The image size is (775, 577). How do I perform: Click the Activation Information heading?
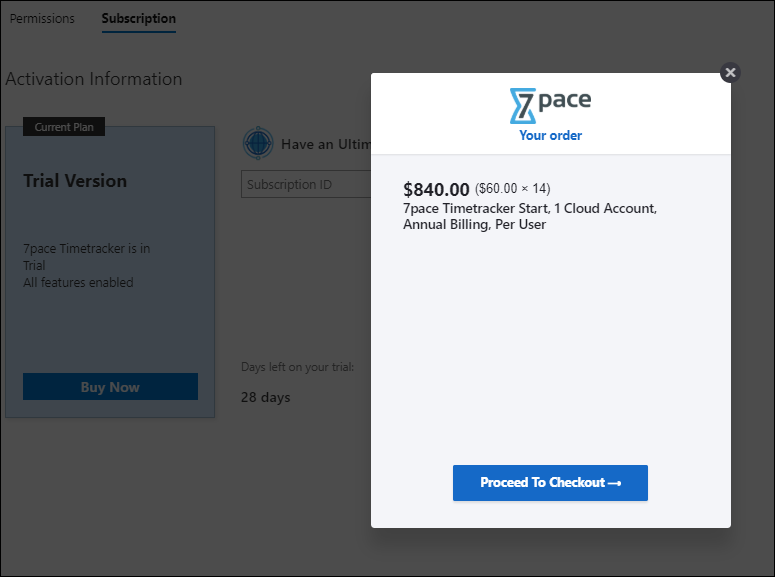(x=94, y=79)
